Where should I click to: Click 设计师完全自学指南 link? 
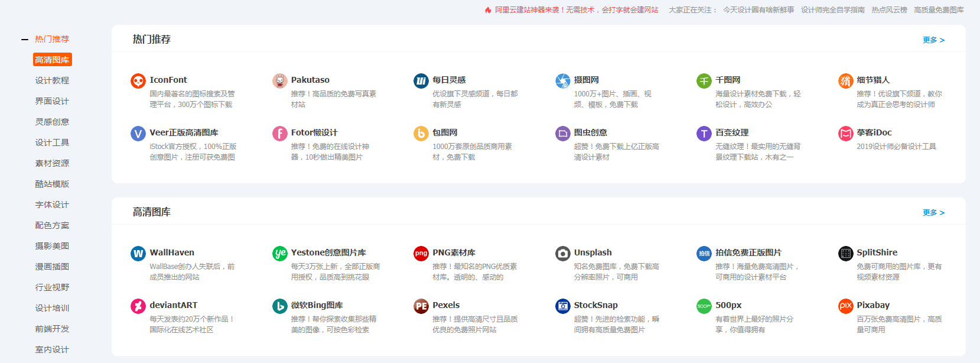point(833,10)
